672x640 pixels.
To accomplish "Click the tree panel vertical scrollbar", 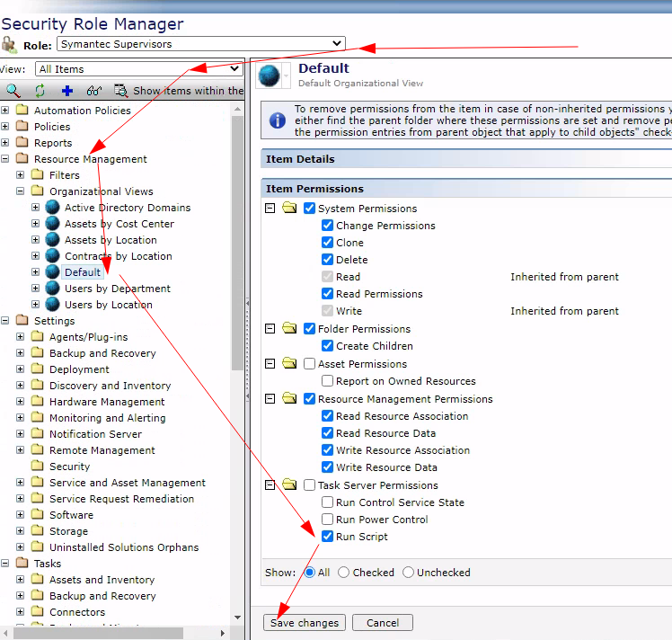I will pos(237,270).
